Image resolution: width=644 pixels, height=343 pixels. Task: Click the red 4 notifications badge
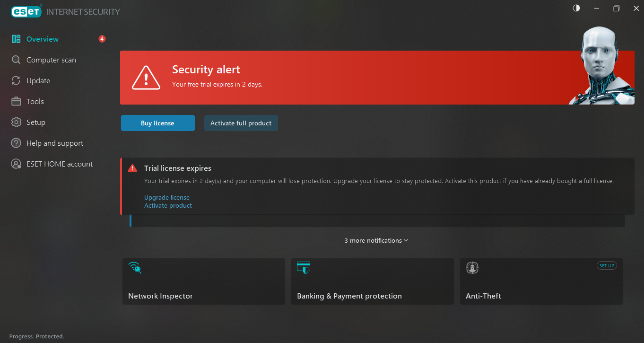[102, 39]
